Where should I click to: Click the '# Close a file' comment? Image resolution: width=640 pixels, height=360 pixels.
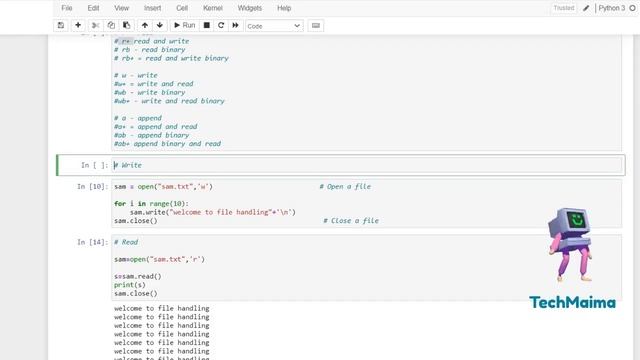(351, 221)
